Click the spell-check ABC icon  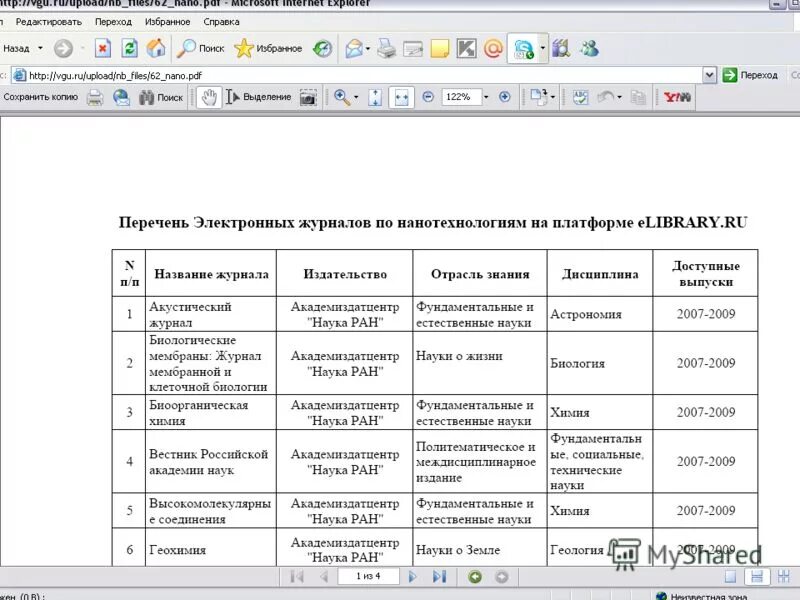581,97
